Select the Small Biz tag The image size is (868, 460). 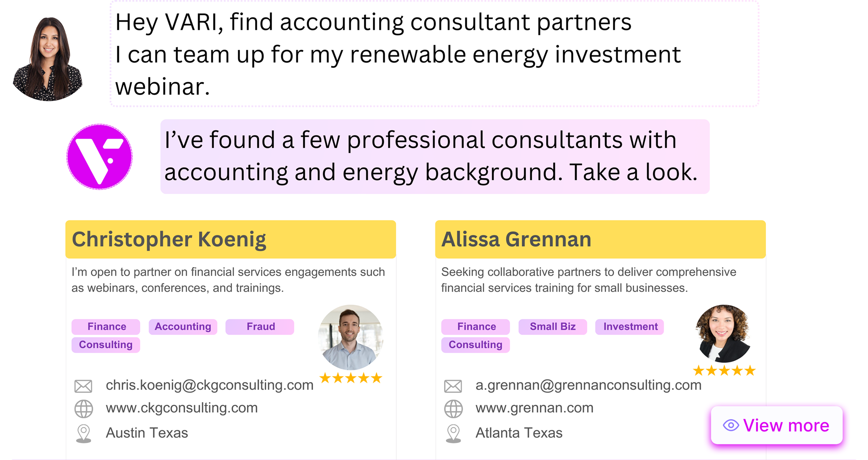click(x=553, y=327)
